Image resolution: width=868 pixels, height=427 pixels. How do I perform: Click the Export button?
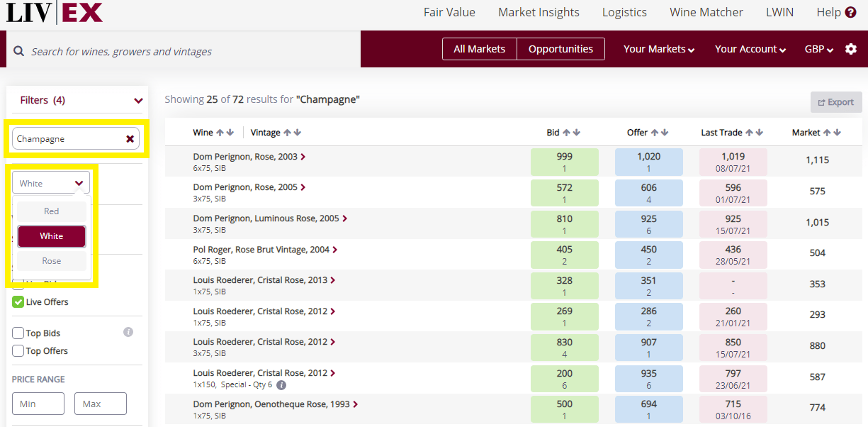click(836, 102)
